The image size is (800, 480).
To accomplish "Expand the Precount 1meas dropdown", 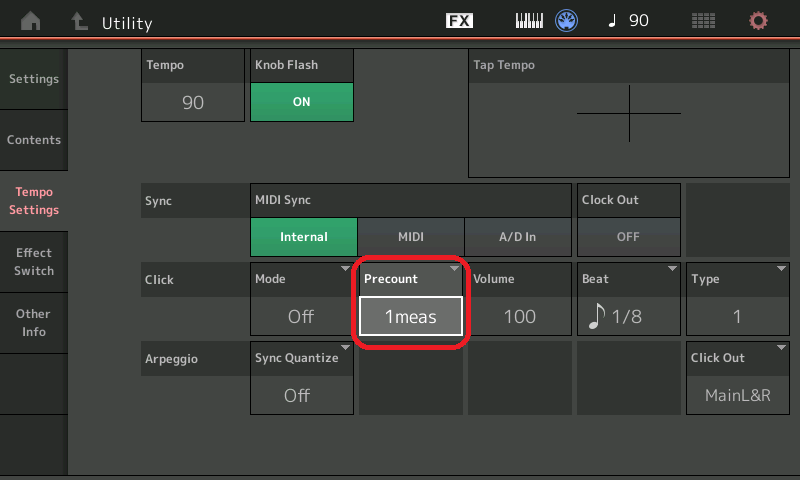I will coord(411,315).
